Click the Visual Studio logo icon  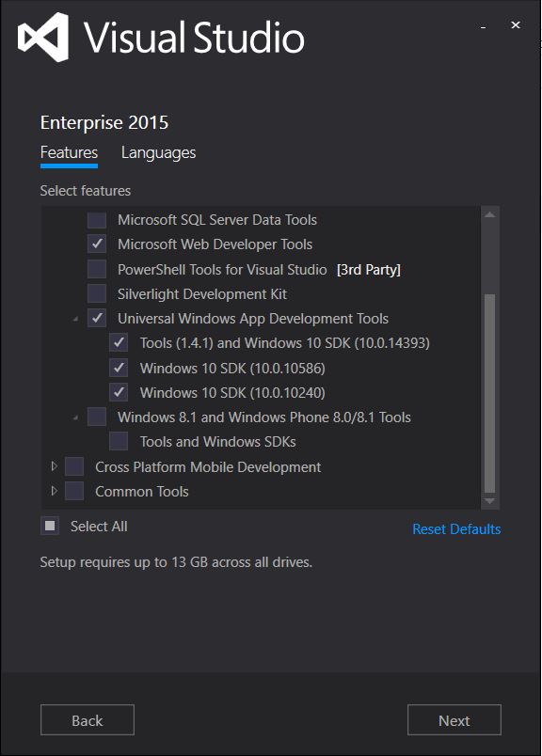pyautogui.click(x=43, y=37)
